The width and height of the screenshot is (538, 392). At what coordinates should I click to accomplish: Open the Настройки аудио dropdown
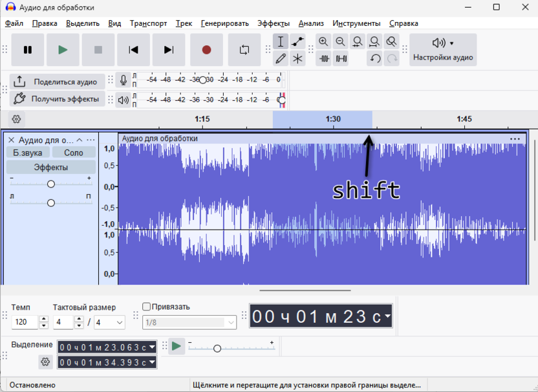coord(443,50)
